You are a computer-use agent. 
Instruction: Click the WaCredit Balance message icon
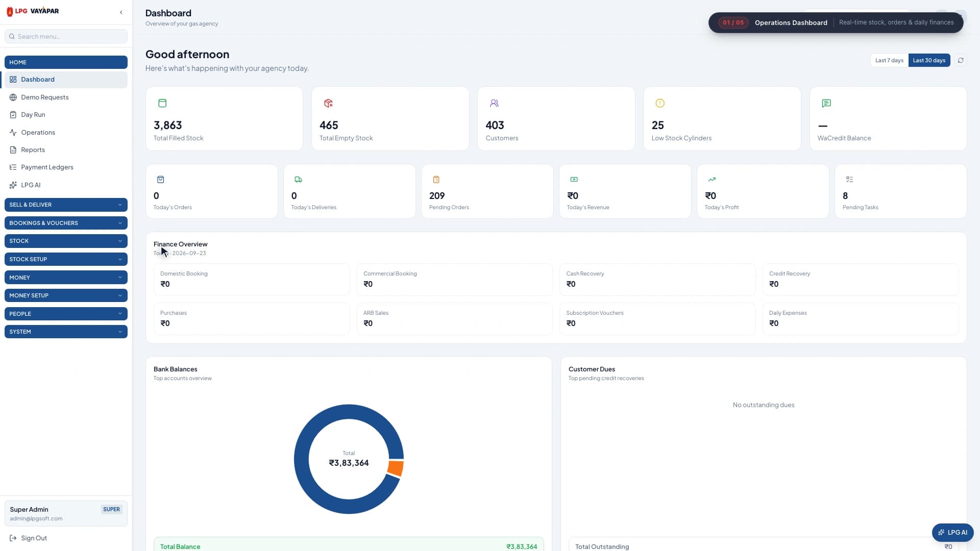pyautogui.click(x=826, y=103)
